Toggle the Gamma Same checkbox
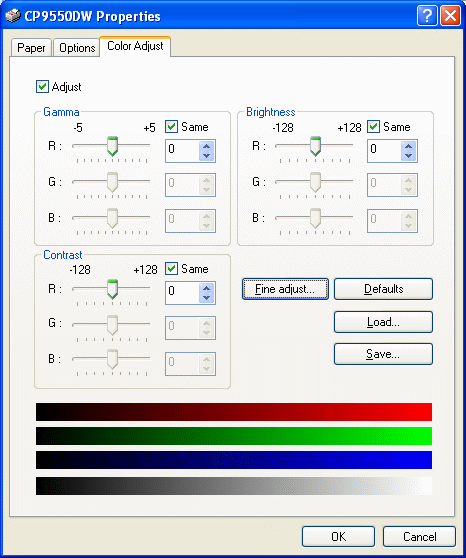The height and width of the screenshot is (558, 466). (171, 127)
